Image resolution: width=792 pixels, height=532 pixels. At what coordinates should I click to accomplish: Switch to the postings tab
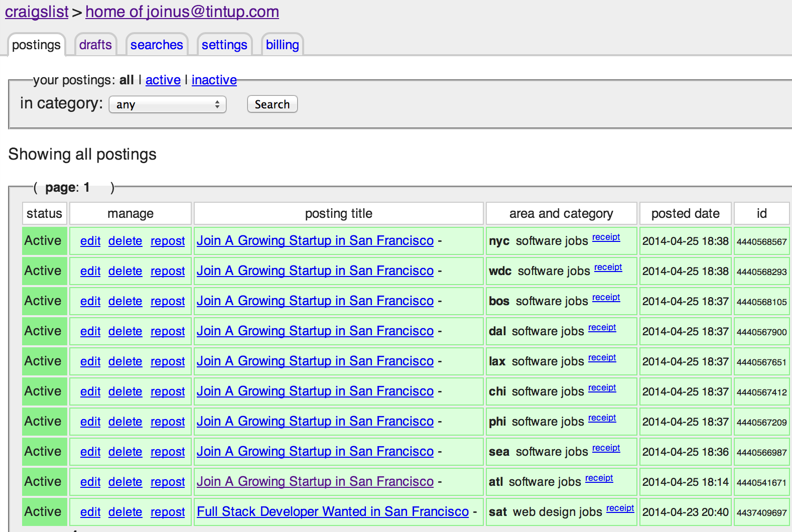tap(36, 45)
